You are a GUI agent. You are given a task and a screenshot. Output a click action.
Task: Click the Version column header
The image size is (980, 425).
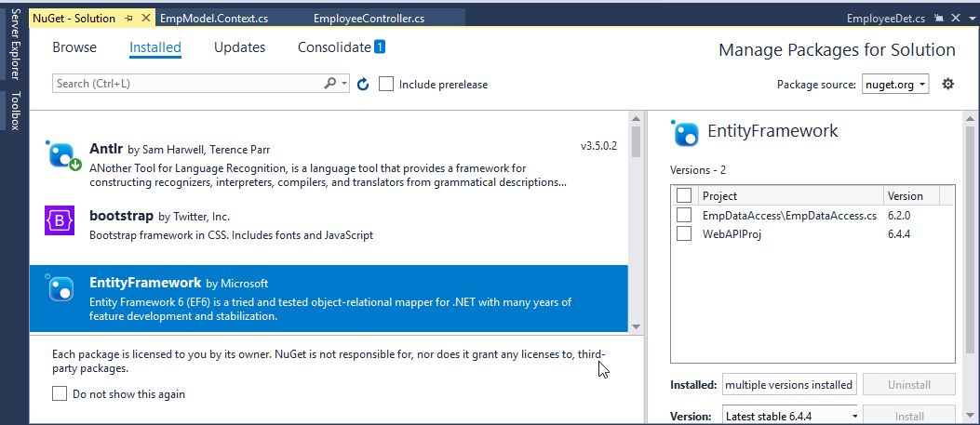(x=912, y=196)
